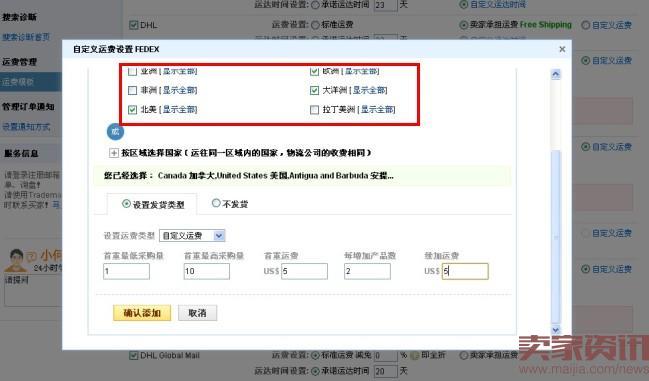Click the 取消 button

coord(197,313)
